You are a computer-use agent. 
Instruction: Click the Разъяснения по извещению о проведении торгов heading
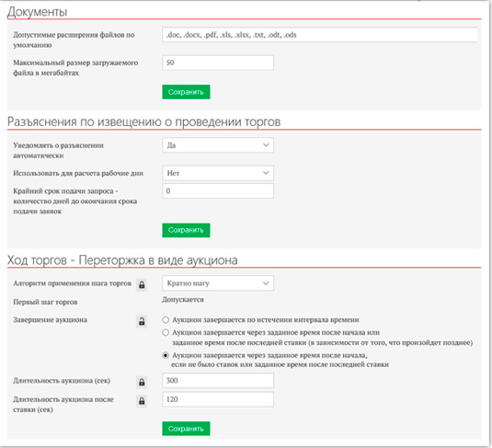143,121
